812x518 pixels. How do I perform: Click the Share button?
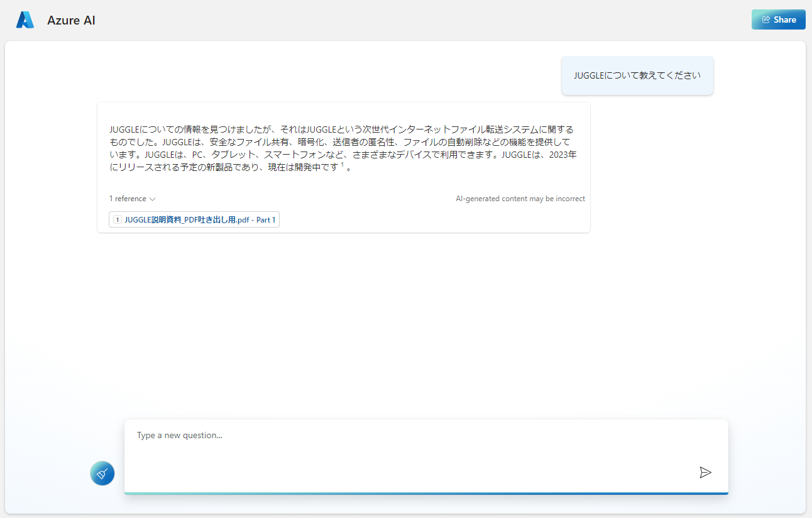point(778,19)
